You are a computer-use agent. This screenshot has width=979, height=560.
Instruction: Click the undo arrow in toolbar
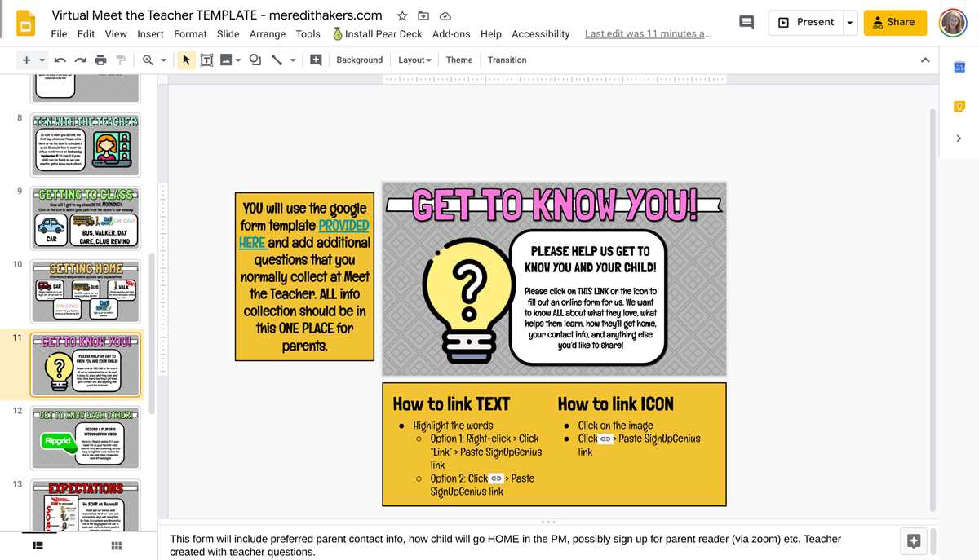(x=60, y=60)
